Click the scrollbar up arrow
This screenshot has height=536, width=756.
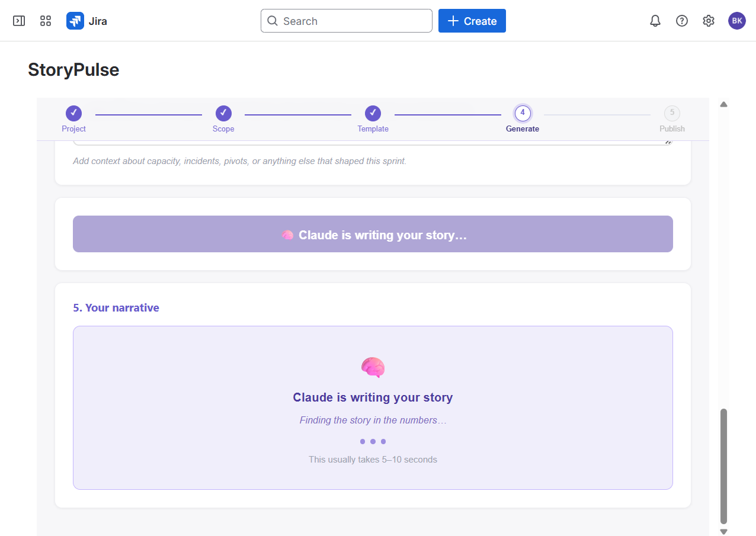click(723, 104)
